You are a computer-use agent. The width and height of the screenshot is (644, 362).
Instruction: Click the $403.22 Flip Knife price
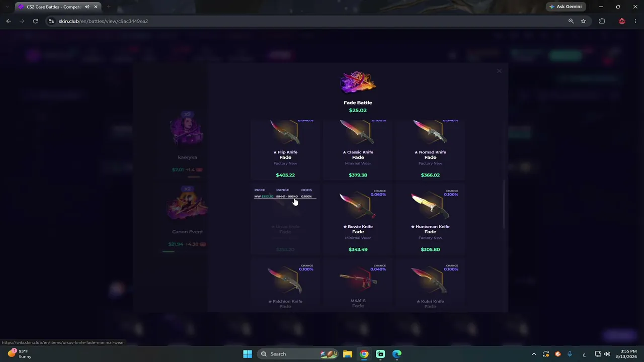click(x=285, y=175)
